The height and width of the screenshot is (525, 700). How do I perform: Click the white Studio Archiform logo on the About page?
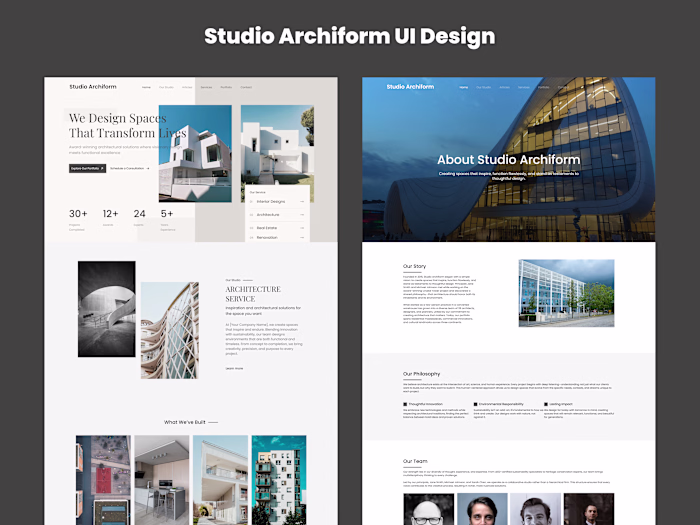point(410,87)
